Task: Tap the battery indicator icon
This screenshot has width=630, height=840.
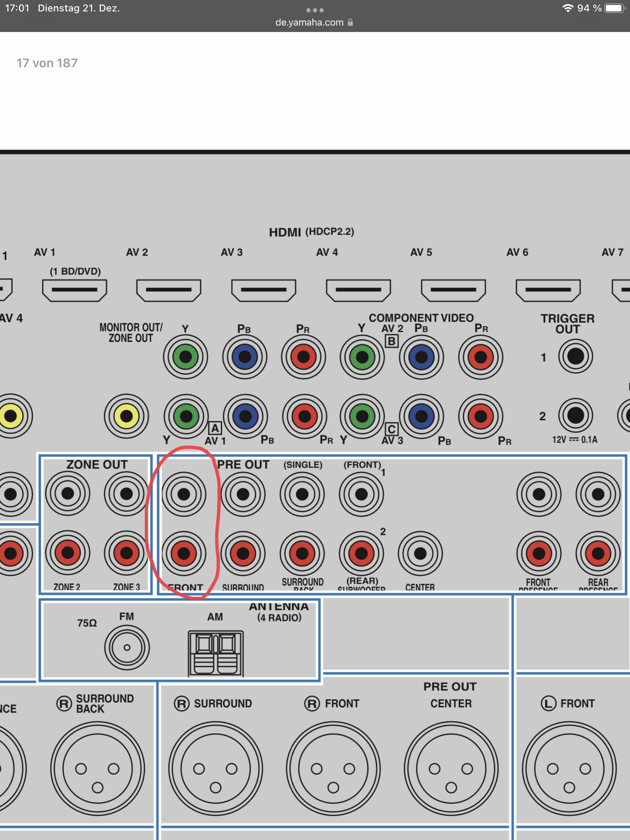Action: pos(614,8)
